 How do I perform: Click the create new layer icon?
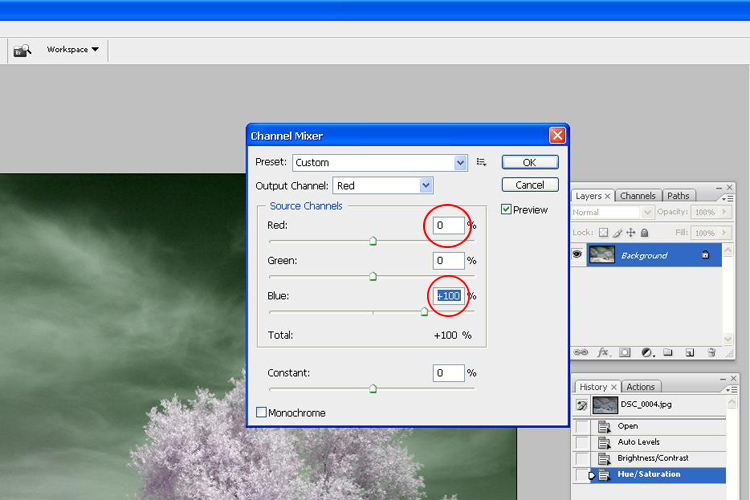click(690, 352)
